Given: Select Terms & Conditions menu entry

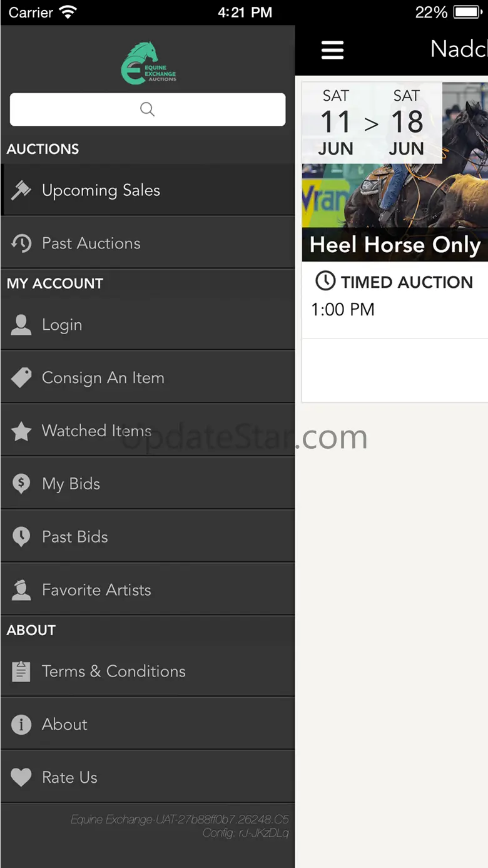Looking at the screenshot, I should coord(114,671).
